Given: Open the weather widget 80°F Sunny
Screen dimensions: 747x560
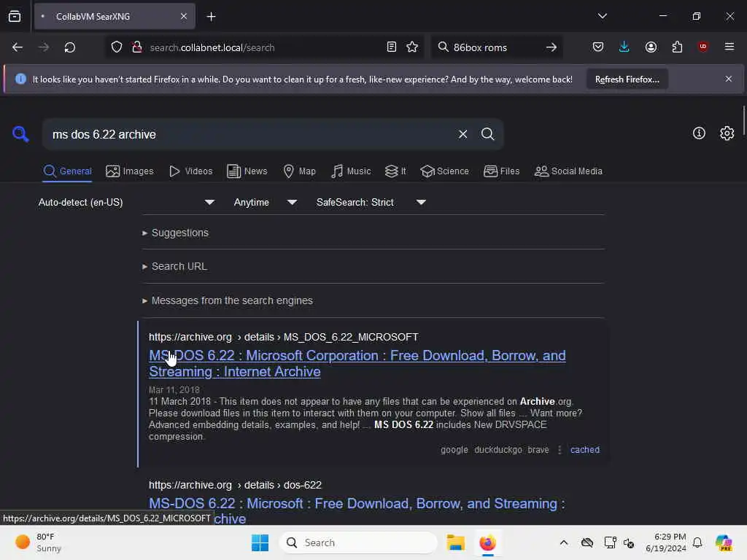Looking at the screenshot, I should (38, 542).
